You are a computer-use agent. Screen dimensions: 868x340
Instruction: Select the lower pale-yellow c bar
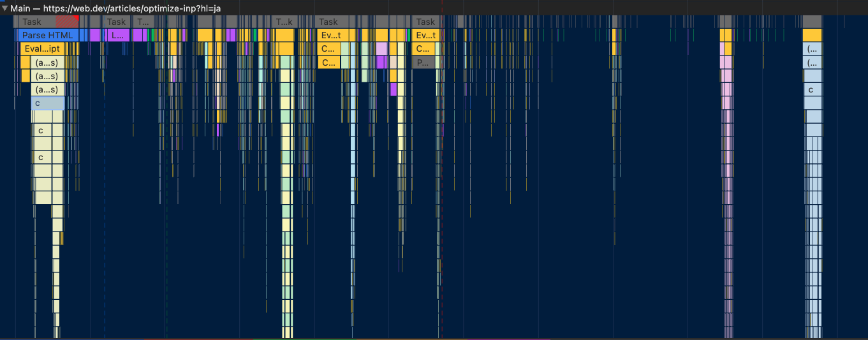tap(41, 157)
